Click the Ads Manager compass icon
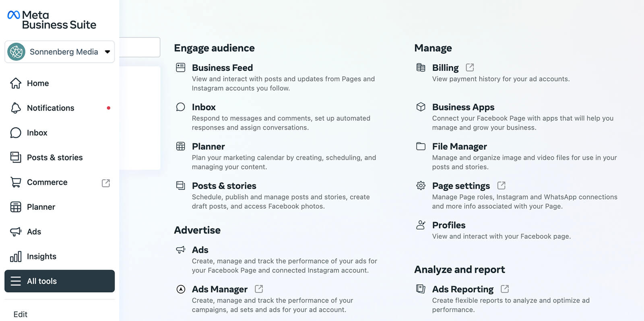Image resolution: width=644 pixels, height=321 pixels. tap(181, 289)
